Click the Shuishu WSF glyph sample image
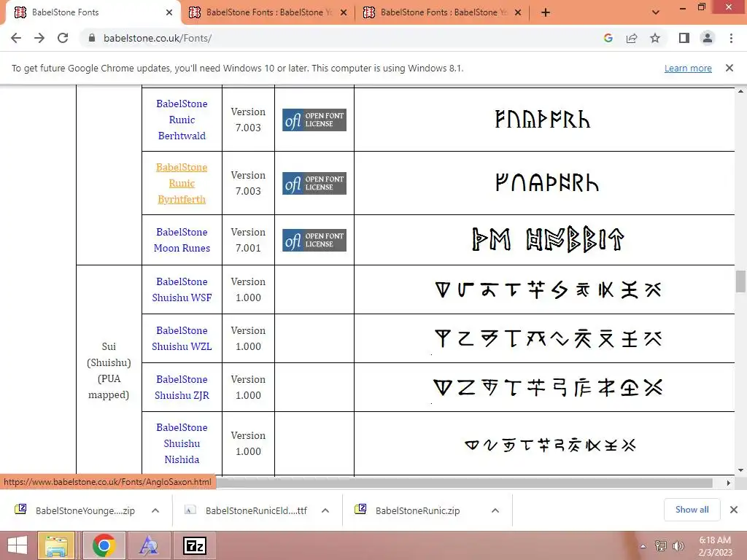The image size is (747, 560). click(549, 289)
